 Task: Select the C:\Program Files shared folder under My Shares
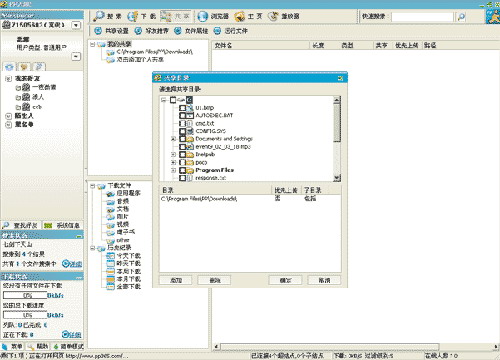tap(150, 52)
